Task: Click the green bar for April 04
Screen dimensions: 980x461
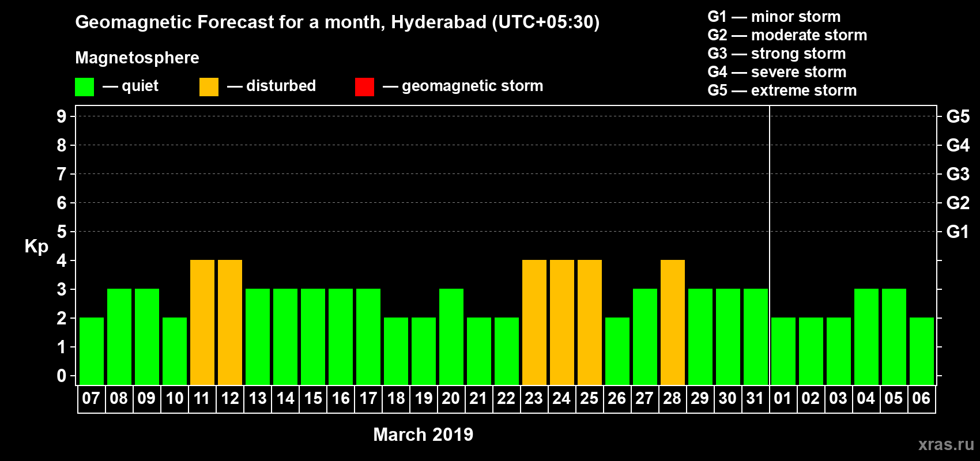Action: click(x=866, y=337)
